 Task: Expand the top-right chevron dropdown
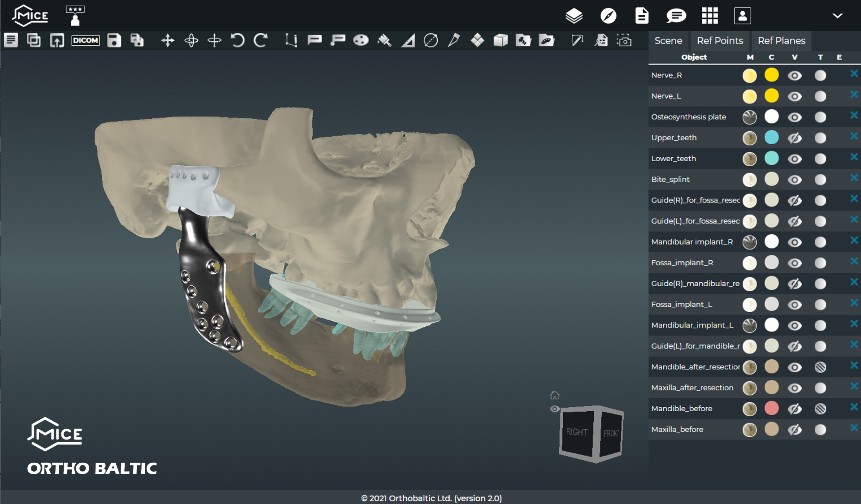(x=837, y=16)
